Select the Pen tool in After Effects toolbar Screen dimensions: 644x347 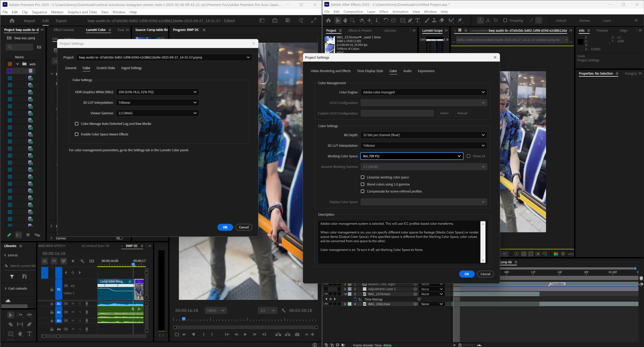410,20
